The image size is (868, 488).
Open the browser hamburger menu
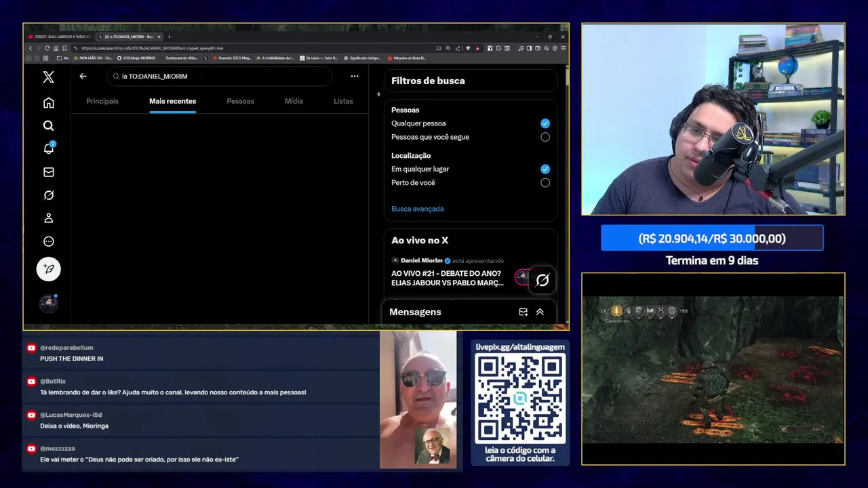(x=563, y=48)
